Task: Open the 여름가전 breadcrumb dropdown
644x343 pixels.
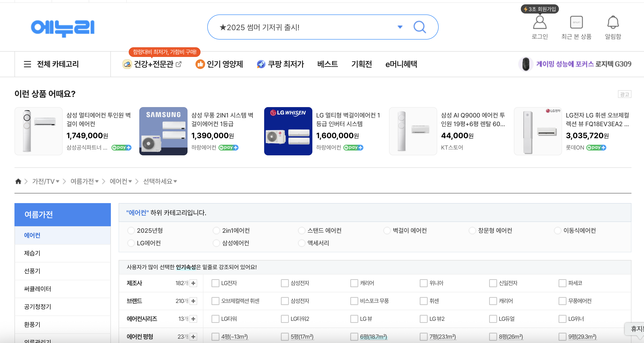Action: pyautogui.click(x=97, y=181)
